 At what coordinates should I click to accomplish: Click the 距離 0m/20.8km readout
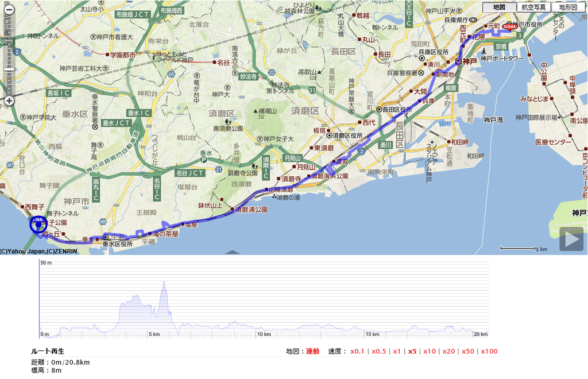point(60,362)
